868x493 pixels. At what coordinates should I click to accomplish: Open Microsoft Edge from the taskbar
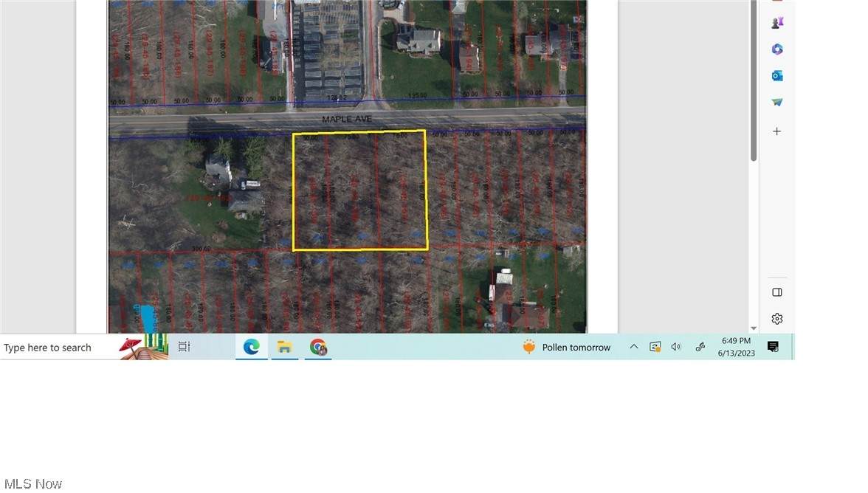click(252, 347)
